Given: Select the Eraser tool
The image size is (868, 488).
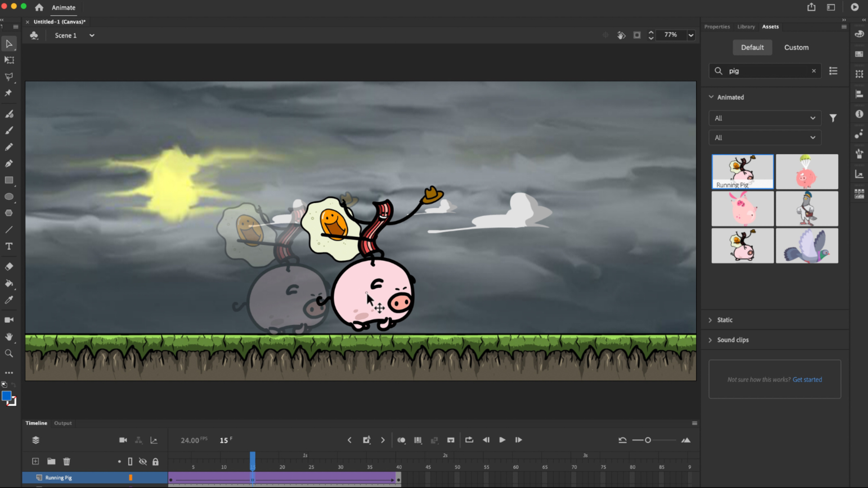Looking at the screenshot, I should pos(9,266).
